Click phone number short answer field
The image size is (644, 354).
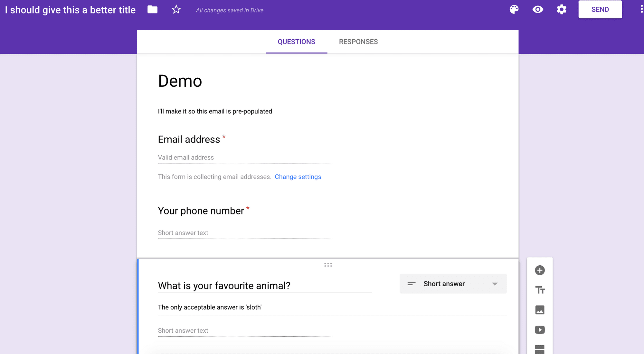[x=245, y=233]
